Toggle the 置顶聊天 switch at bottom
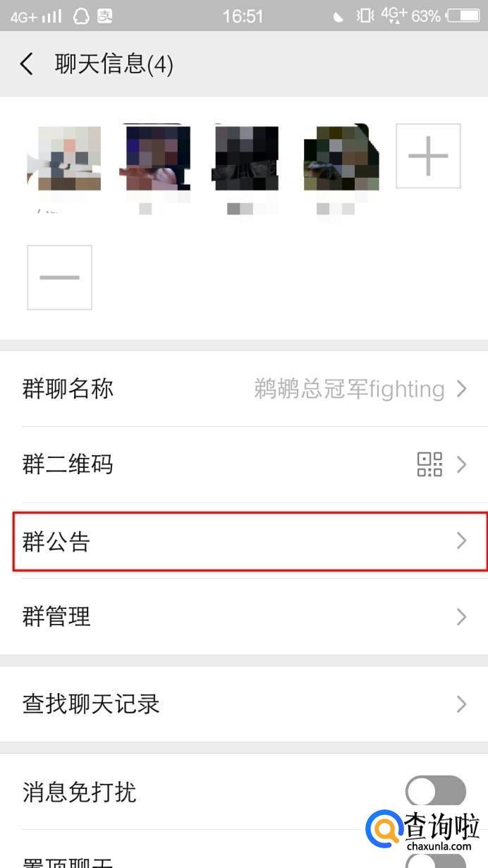 pos(436,862)
